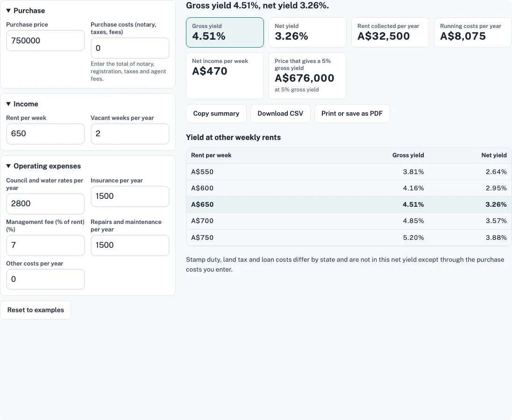512x420 pixels.
Task: Click the 'Yield at other weekly rents' heading
Action: point(233,137)
